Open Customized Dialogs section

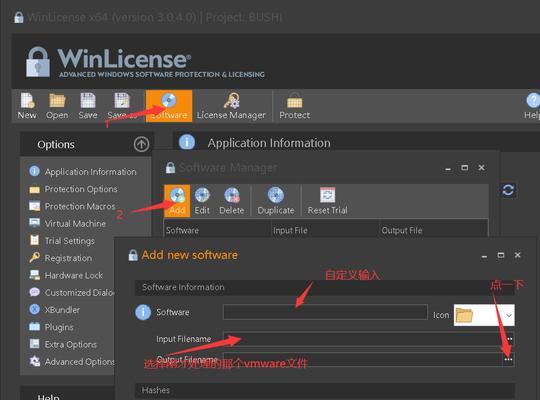tap(71, 292)
